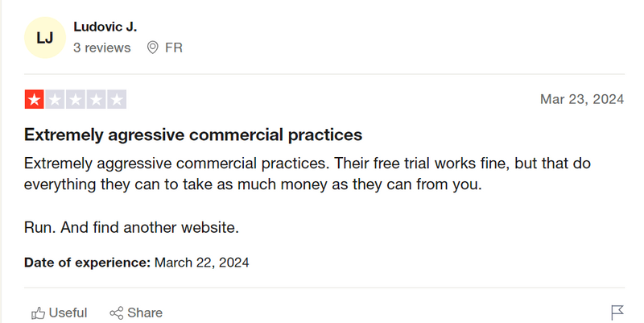Open the "Extremely agressive commercial practices" review title
644x323 pixels.
pos(193,135)
